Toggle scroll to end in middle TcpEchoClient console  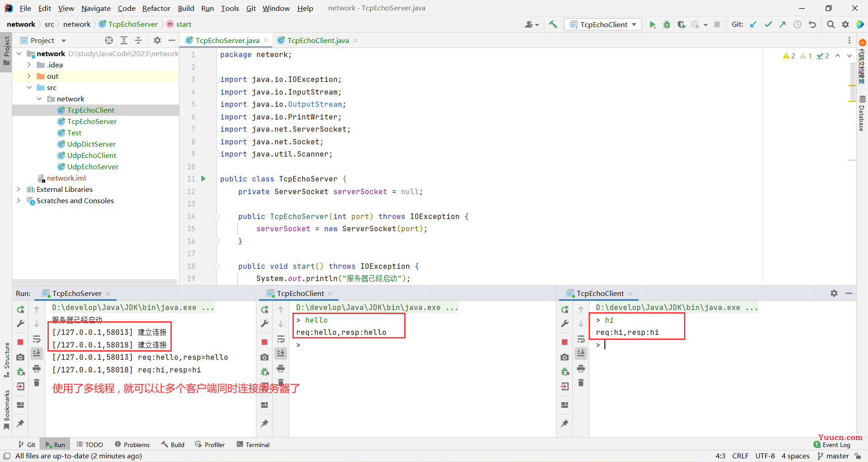tap(281, 353)
